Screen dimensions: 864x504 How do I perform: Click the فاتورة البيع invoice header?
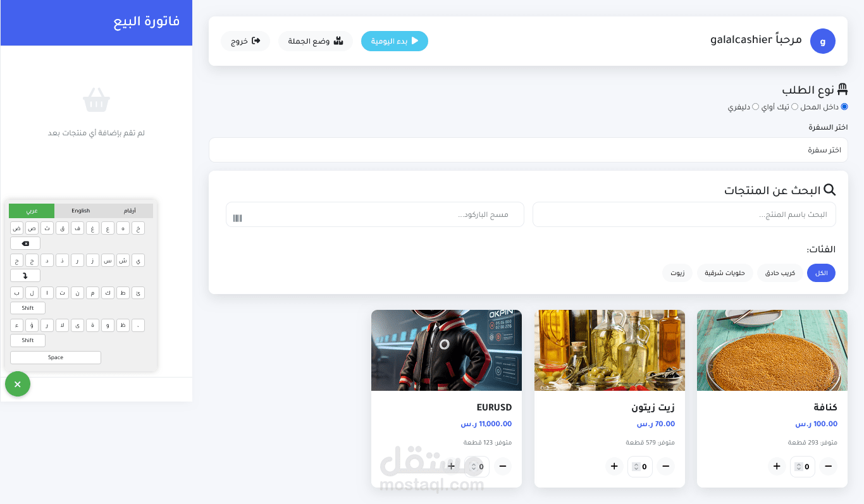[147, 22]
